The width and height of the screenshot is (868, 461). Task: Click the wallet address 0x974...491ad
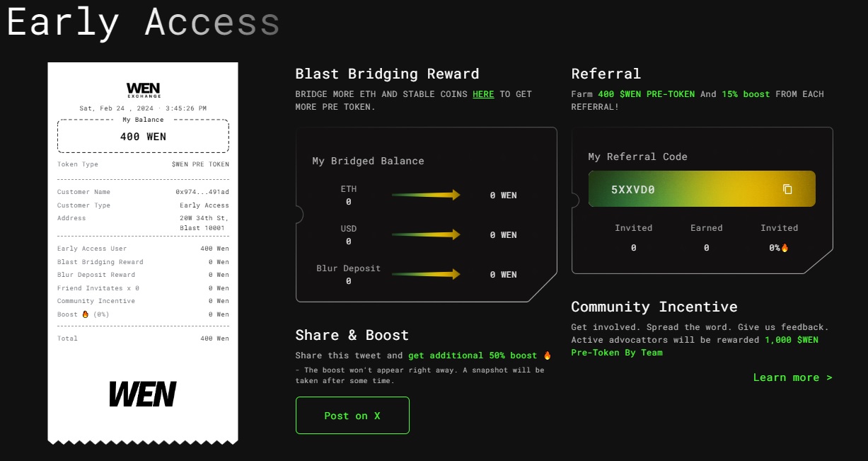coord(202,192)
